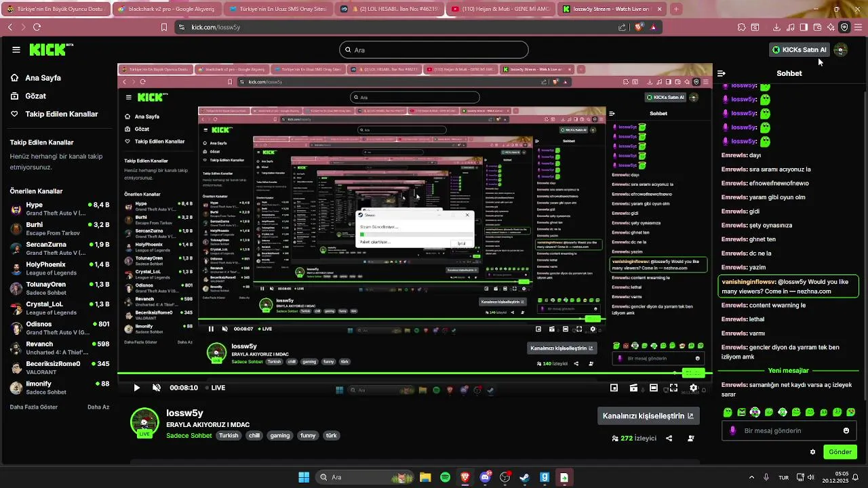The height and width of the screenshot is (488, 868).
Task: Open browser extensions puzzle icon
Action: point(741,27)
